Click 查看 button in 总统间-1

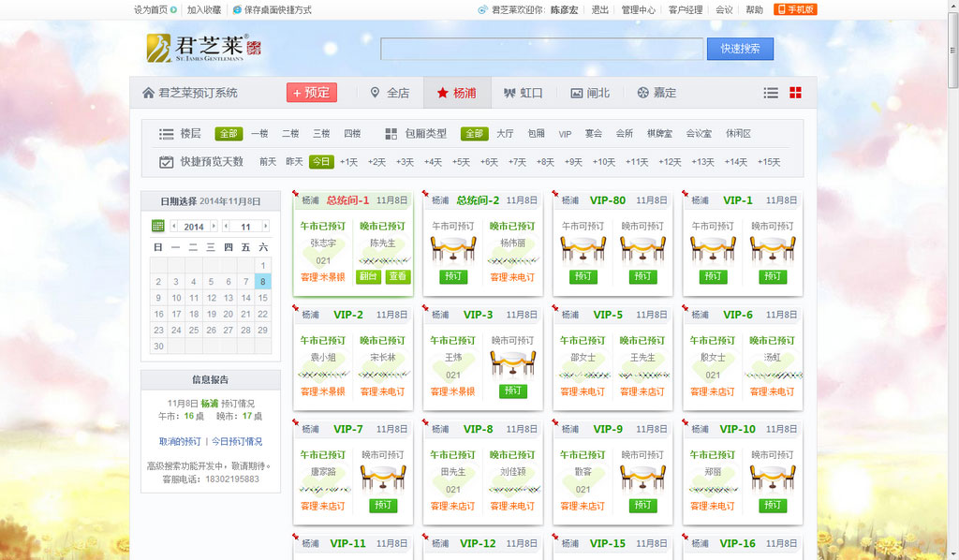pyautogui.click(x=397, y=276)
